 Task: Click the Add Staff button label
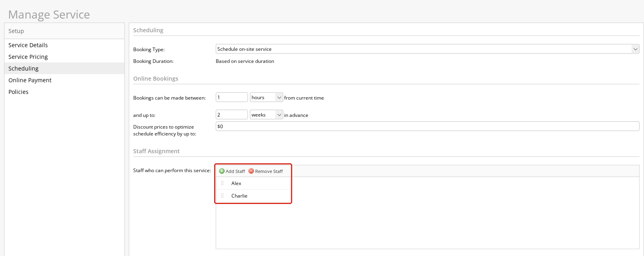click(x=235, y=171)
